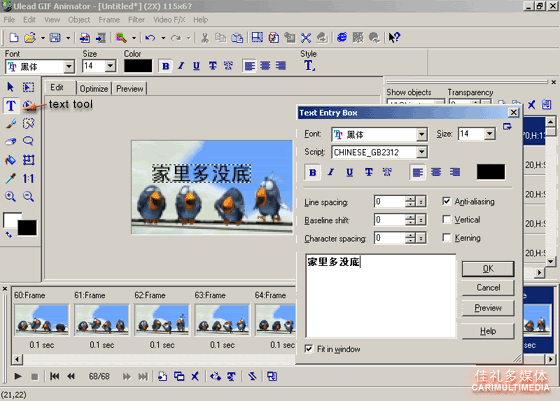
Task: Click the Undo arrow icon
Action: [x=150, y=37]
